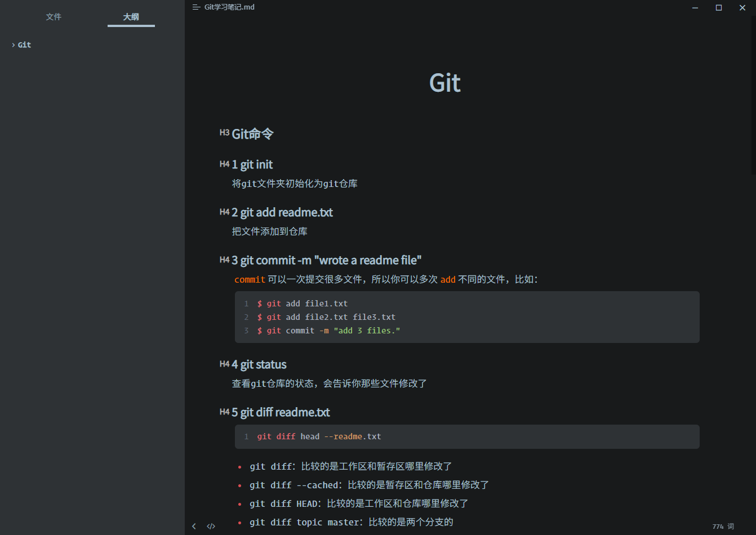Click the heading 1 git init
The width and height of the screenshot is (756, 535).
252,164
